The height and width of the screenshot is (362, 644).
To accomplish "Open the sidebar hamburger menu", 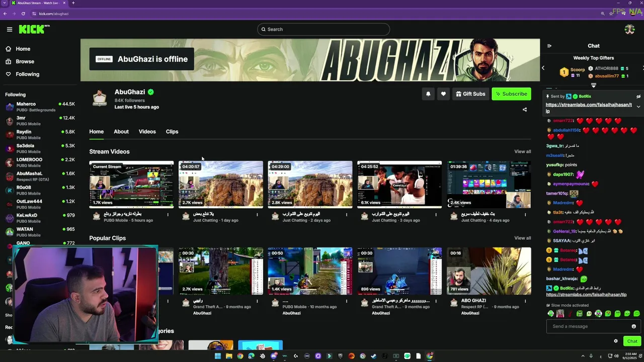I will tap(9, 29).
